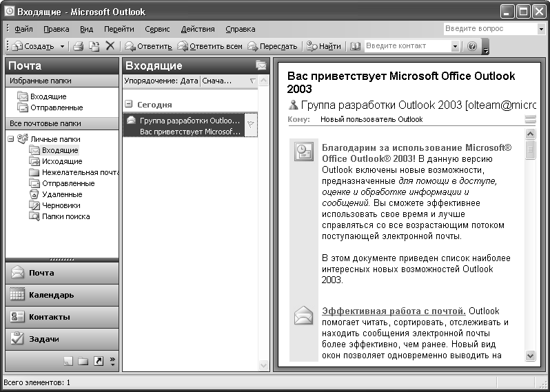The image size is (550, 392).
Task: Open Toolbar Options at toolbar end
Action: tap(486, 47)
